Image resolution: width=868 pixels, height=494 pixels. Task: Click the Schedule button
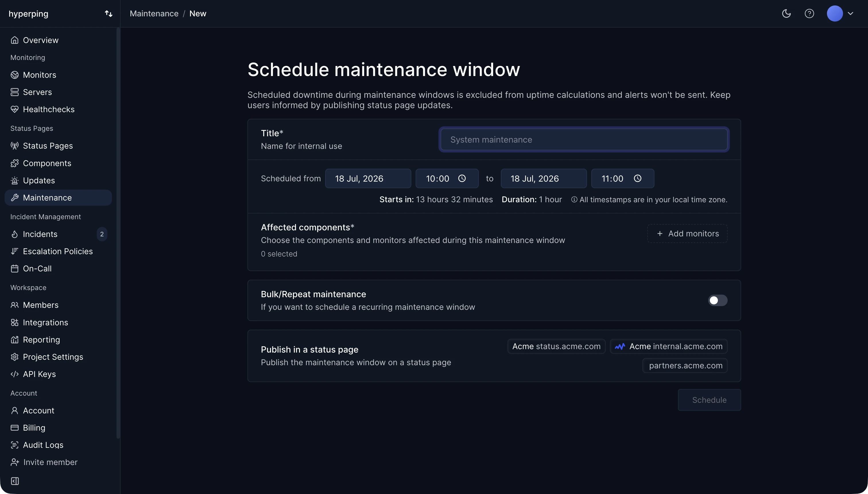click(709, 400)
